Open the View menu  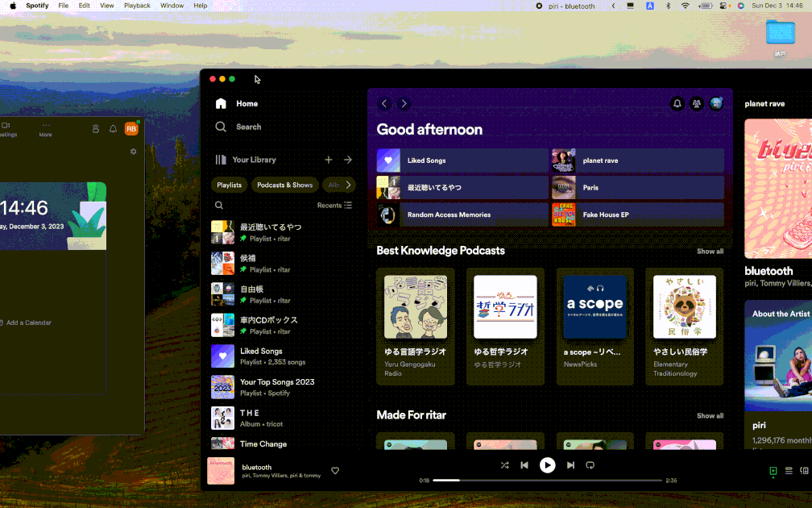point(106,6)
